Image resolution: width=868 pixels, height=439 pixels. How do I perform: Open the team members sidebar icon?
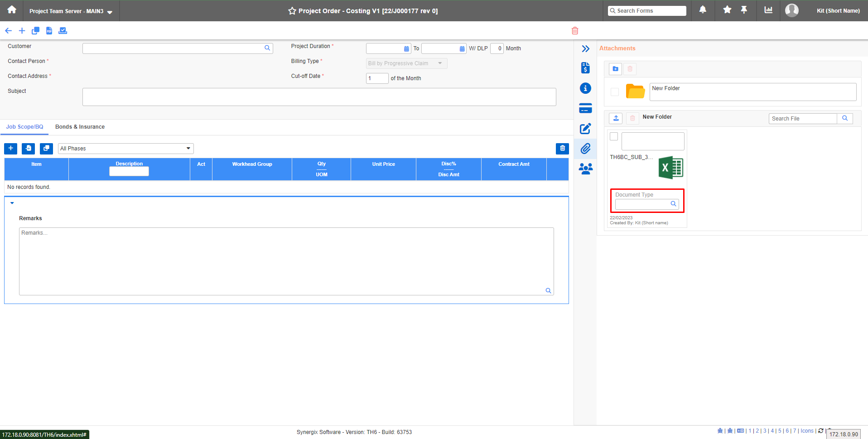(585, 169)
